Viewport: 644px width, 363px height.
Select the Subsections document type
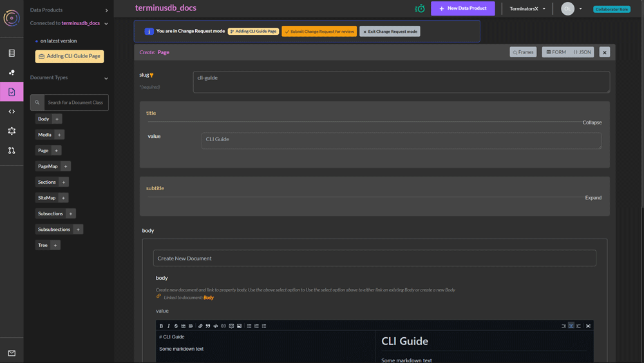[50, 213]
